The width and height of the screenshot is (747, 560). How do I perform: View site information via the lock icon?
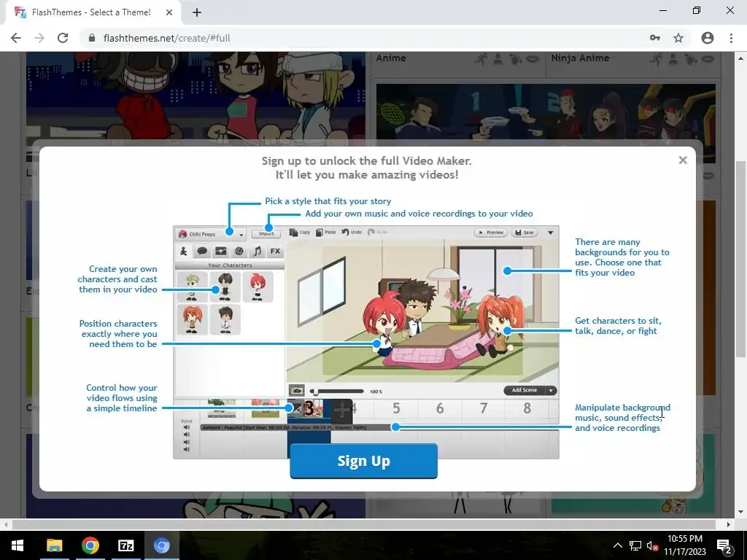(92, 38)
